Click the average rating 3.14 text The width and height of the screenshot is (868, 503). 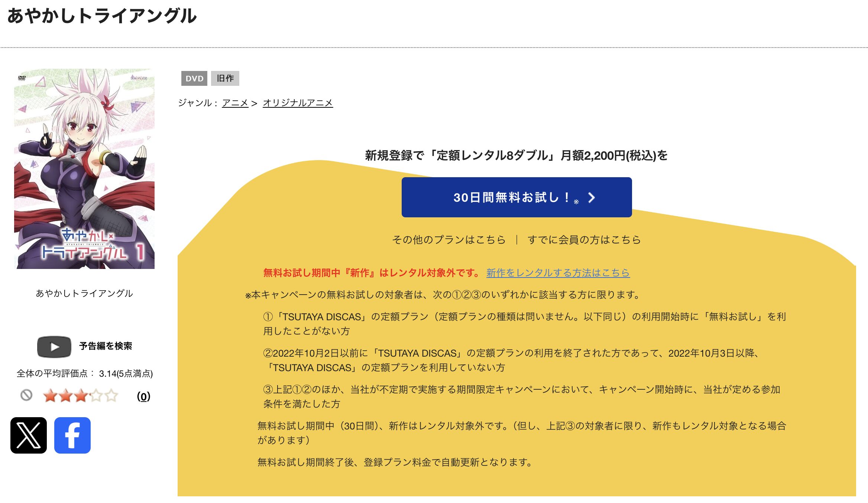click(85, 373)
